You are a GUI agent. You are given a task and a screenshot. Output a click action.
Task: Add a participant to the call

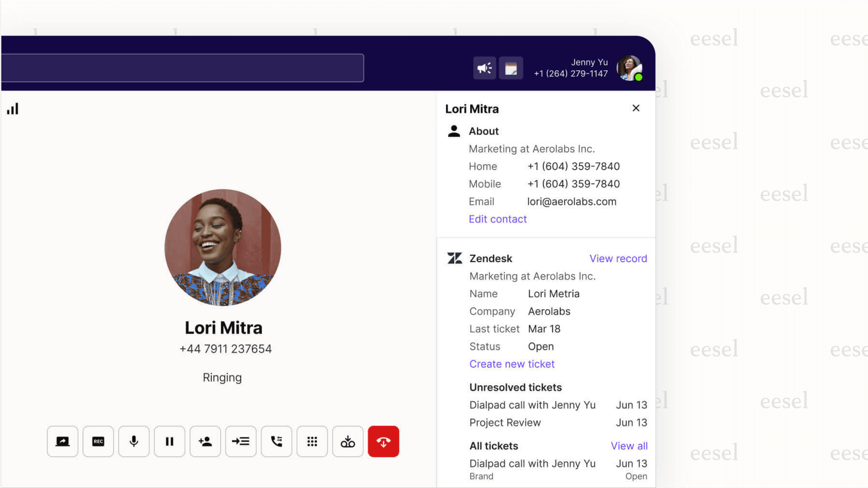(205, 442)
